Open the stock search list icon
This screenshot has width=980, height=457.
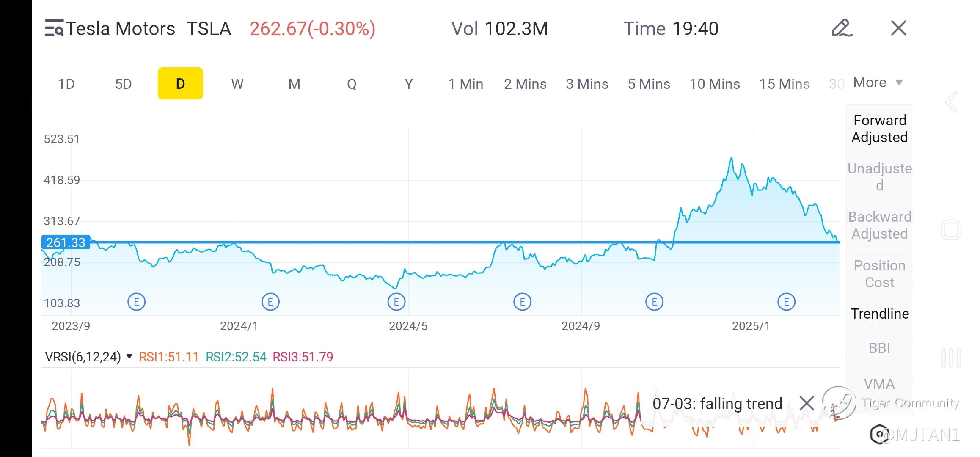54,28
